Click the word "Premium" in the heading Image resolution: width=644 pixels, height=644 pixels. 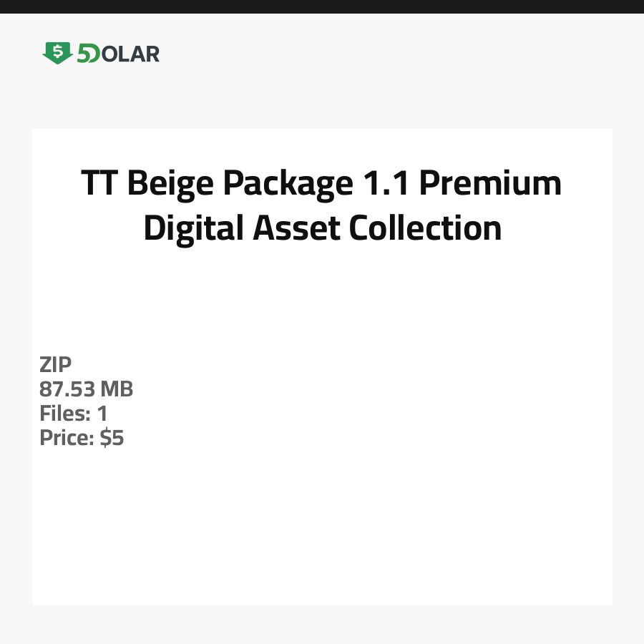[490, 184]
